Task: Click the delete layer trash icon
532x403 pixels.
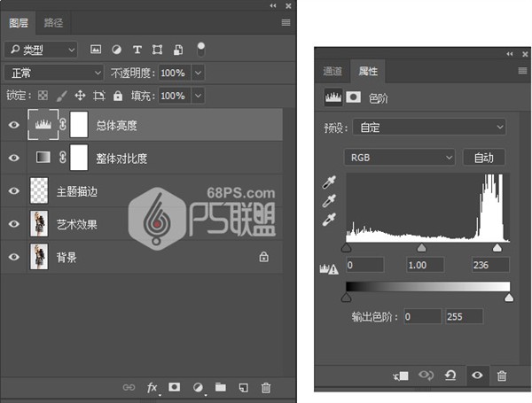Action: (265, 387)
